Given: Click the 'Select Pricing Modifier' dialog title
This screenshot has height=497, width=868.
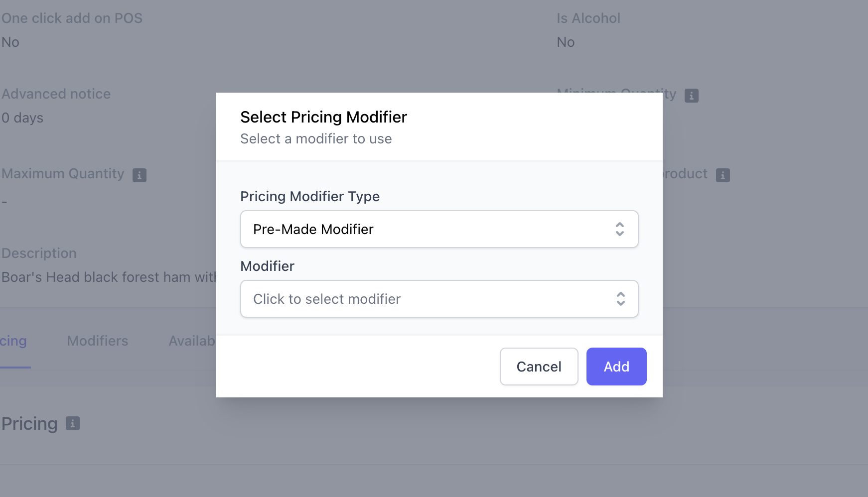Looking at the screenshot, I should pos(323,117).
